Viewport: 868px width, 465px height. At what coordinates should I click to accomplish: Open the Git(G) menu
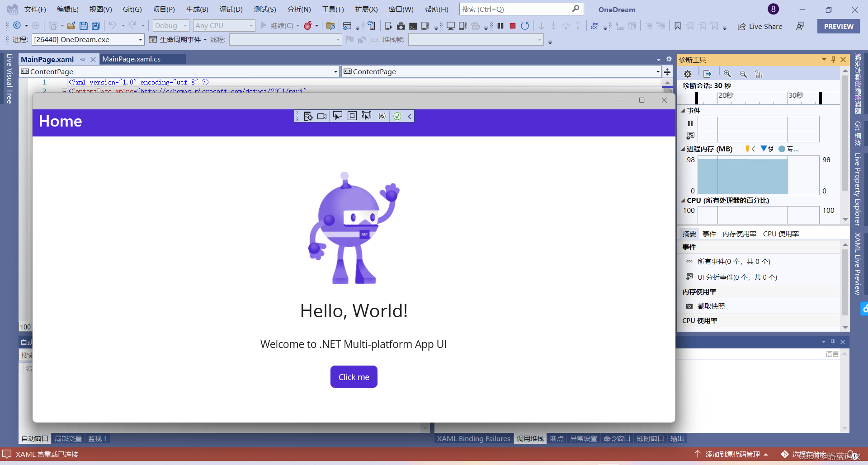132,9
